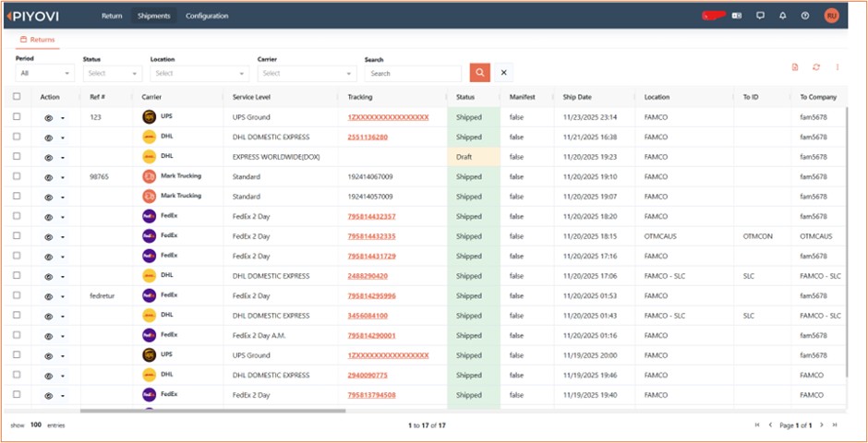The height and width of the screenshot is (443, 868).
Task: Open the language translate icon in header
Action: (737, 16)
